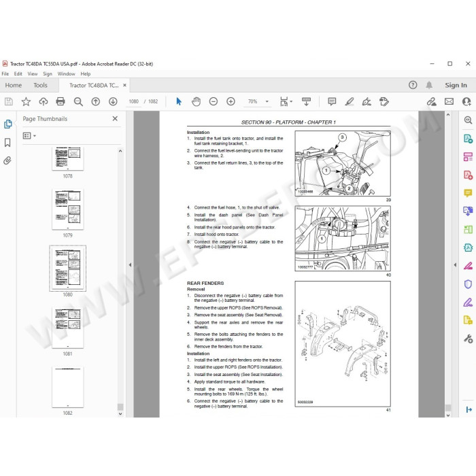Screen dimensions: 476x476
Task: Open the page 1081 thumbnail
Action: coord(68,328)
